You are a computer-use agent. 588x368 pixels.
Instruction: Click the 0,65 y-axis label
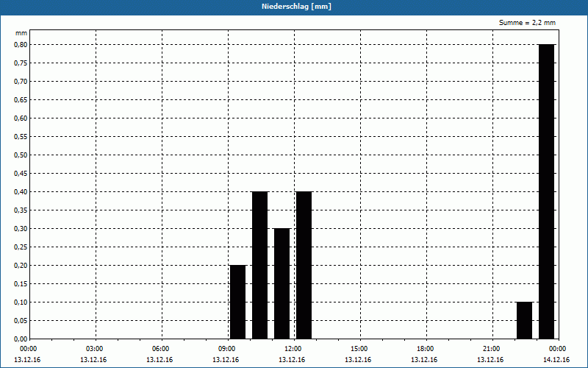21,100
